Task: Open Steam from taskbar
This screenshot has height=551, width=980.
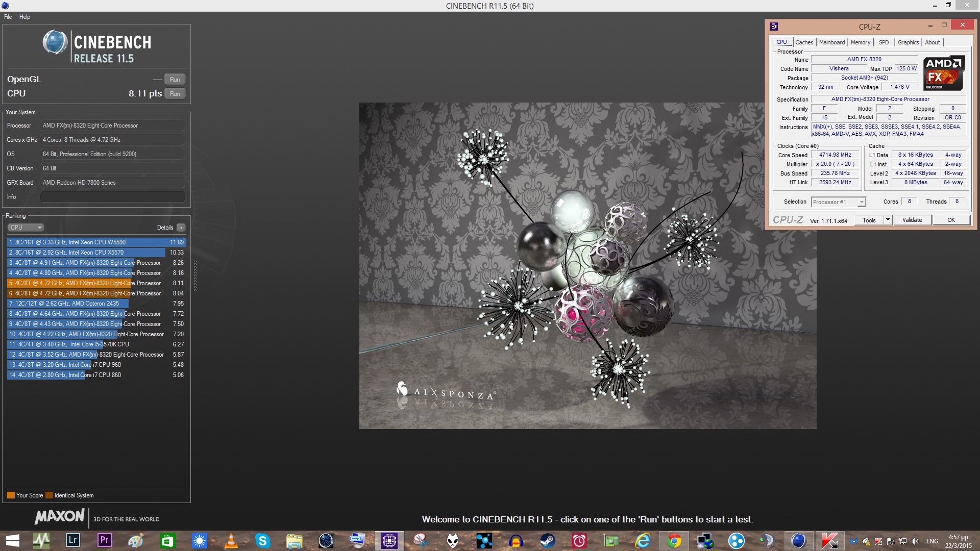Action: pos(548,541)
